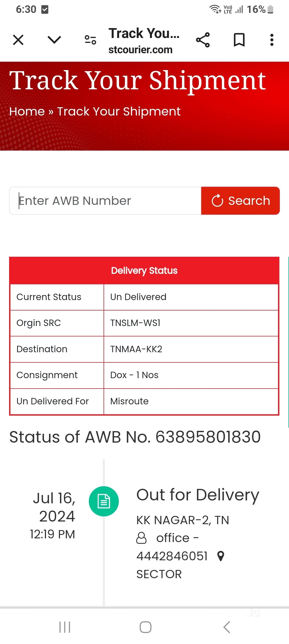Tap the location pin icon
289x644 pixels.
(x=221, y=556)
